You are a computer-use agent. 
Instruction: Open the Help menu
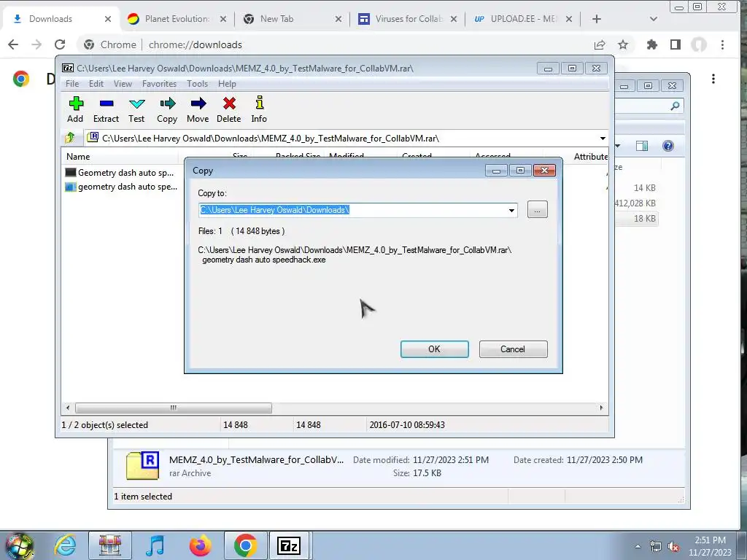(x=228, y=84)
